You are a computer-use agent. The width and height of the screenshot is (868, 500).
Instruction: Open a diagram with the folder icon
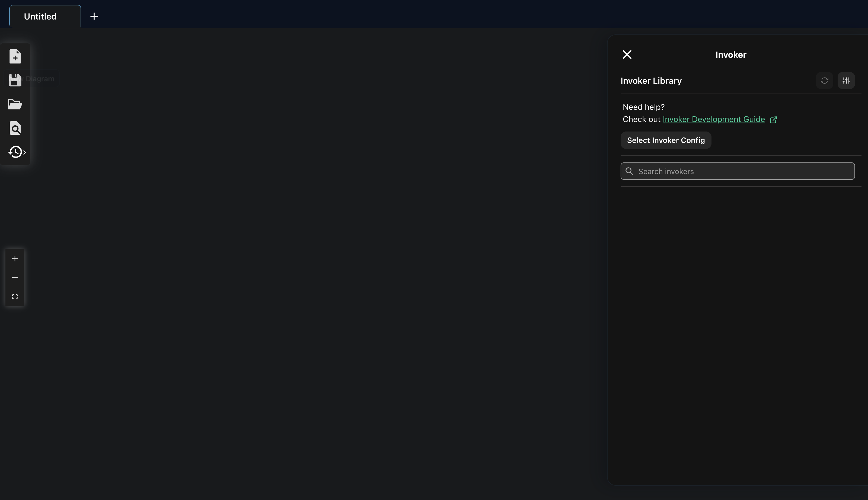(x=15, y=104)
